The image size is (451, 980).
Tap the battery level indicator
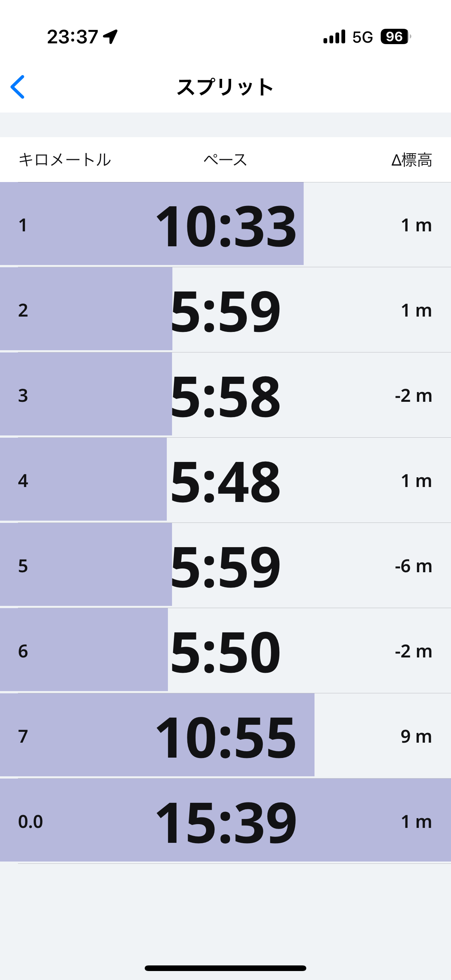(x=395, y=37)
